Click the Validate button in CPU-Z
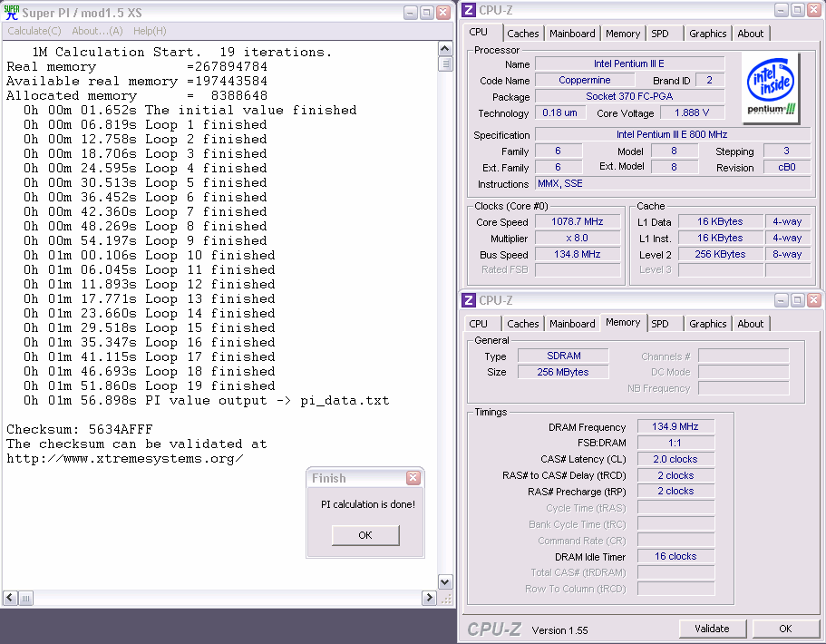 [713, 629]
